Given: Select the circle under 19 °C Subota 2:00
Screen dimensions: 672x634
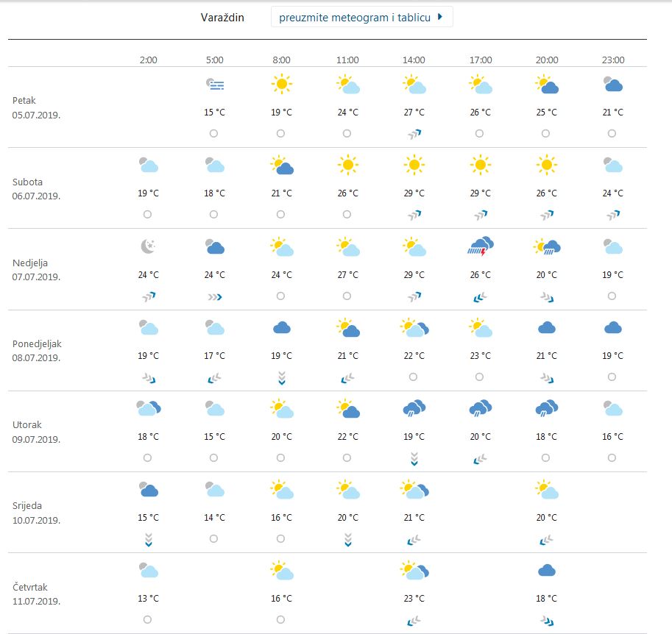Looking at the screenshot, I should (147, 214).
